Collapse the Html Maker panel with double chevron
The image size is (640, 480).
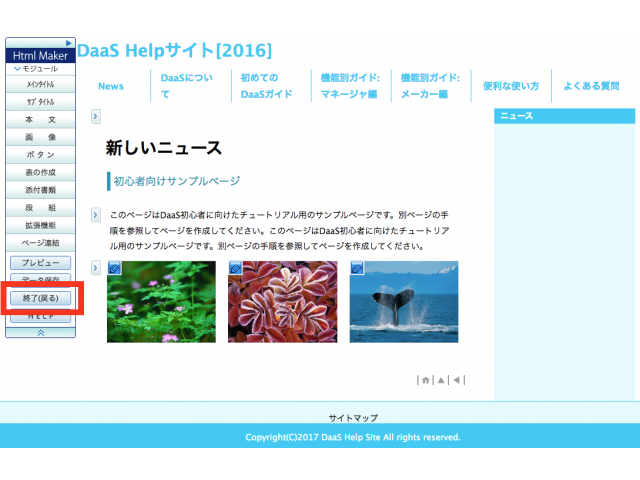(x=40, y=331)
